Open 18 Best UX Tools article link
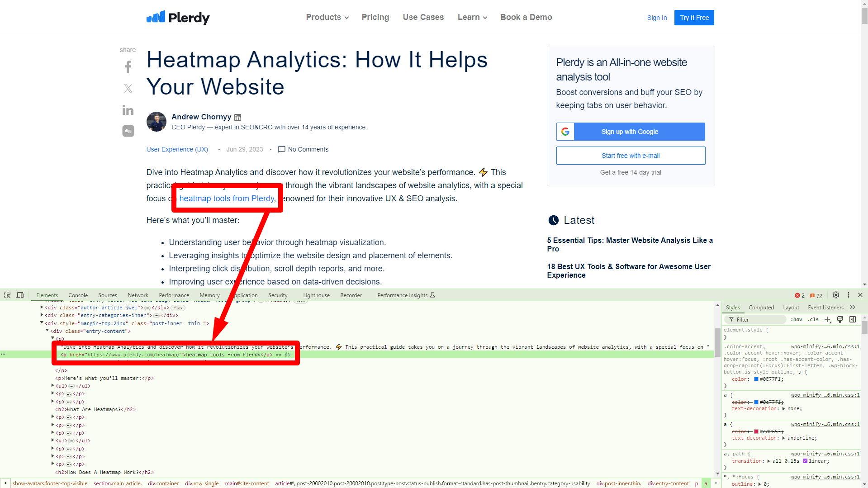Image resolution: width=868 pixels, height=488 pixels. pos(629,271)
